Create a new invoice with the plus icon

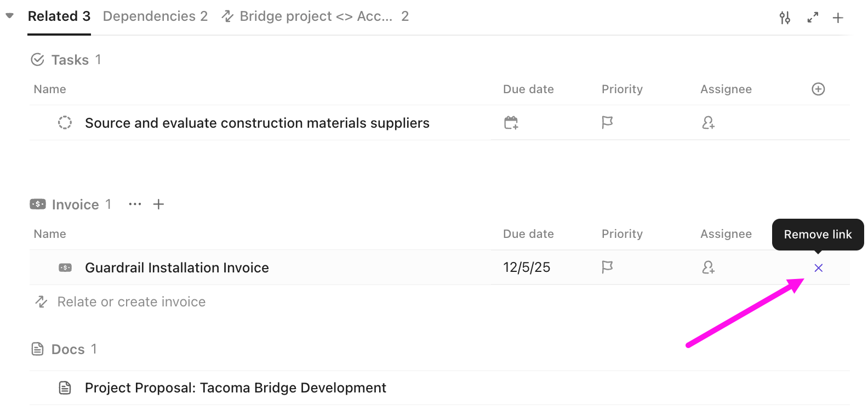pyautogui.click(x=158, y=204)
